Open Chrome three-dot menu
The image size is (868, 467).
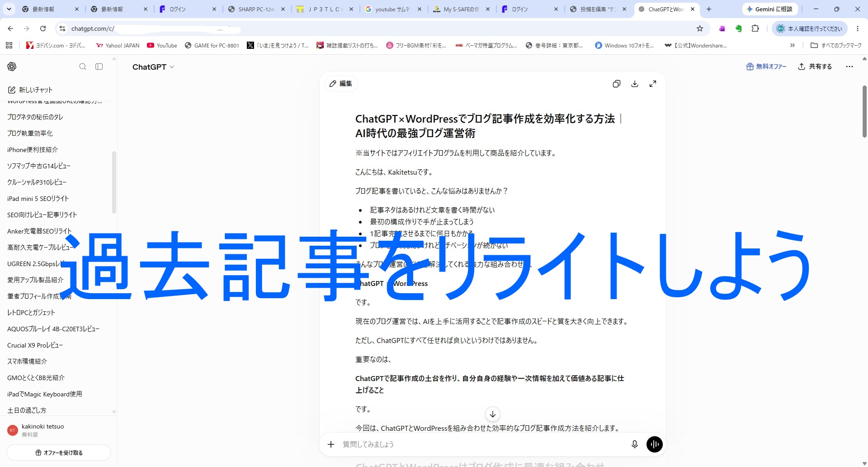[x=858, y=29]
